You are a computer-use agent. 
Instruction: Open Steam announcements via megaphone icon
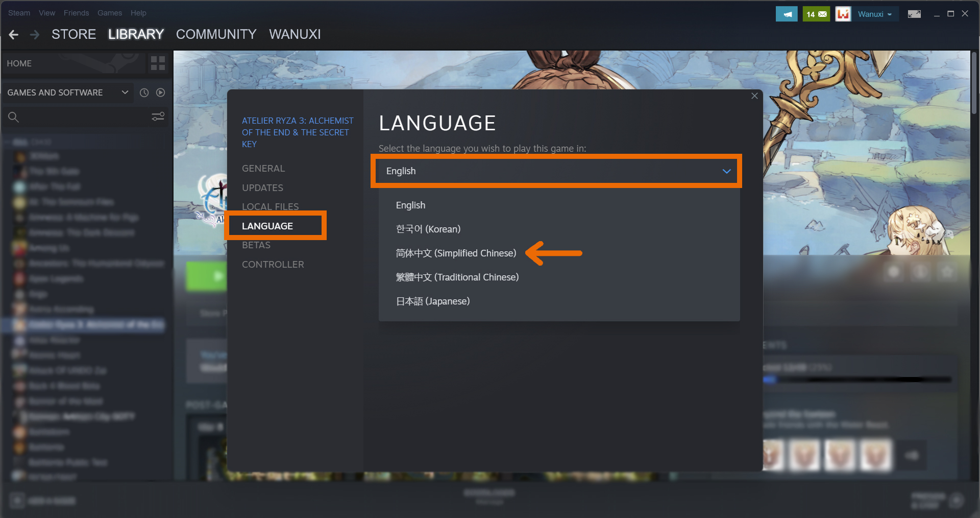click(786, 14)
